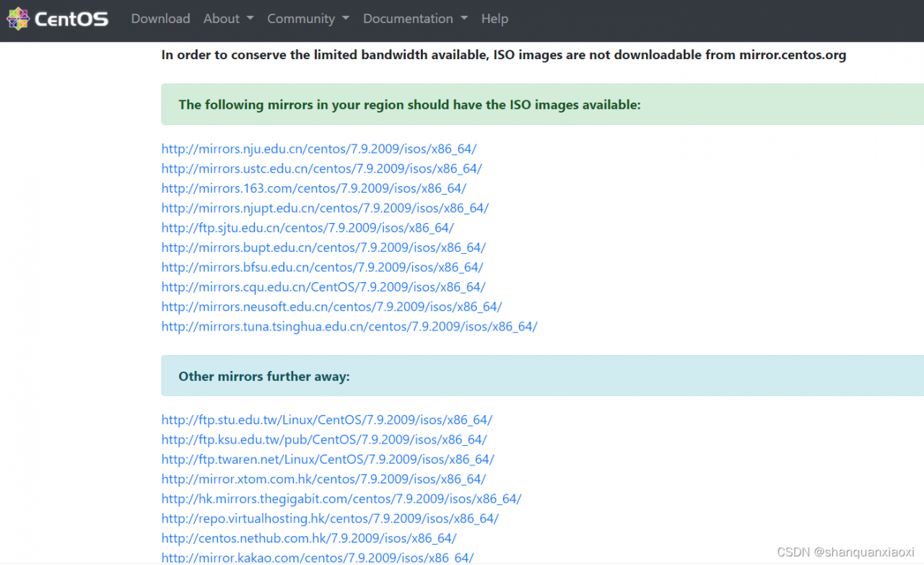
Task: Click the 'Other mirrors further away' heading
Action: point(264,376)
